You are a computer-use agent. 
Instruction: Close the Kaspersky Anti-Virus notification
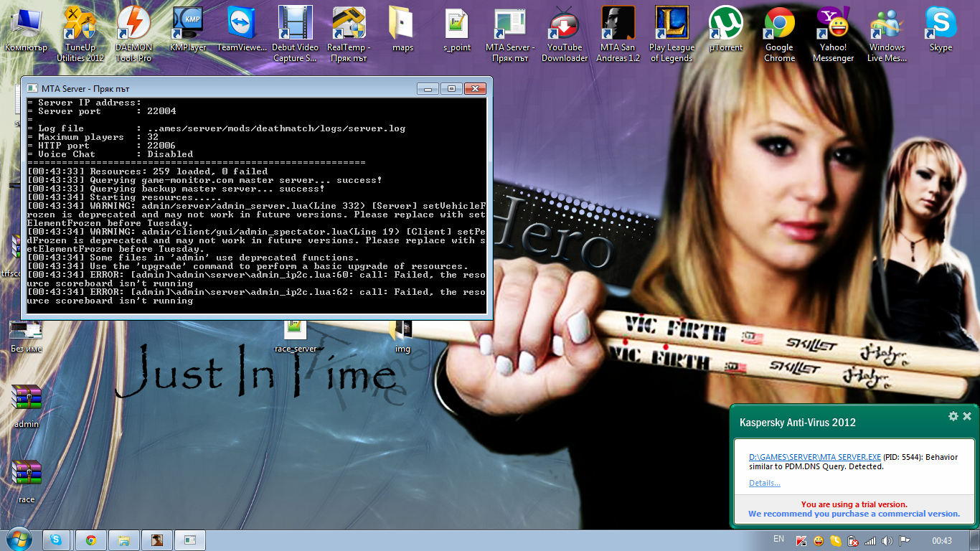[x=967, y=416]
